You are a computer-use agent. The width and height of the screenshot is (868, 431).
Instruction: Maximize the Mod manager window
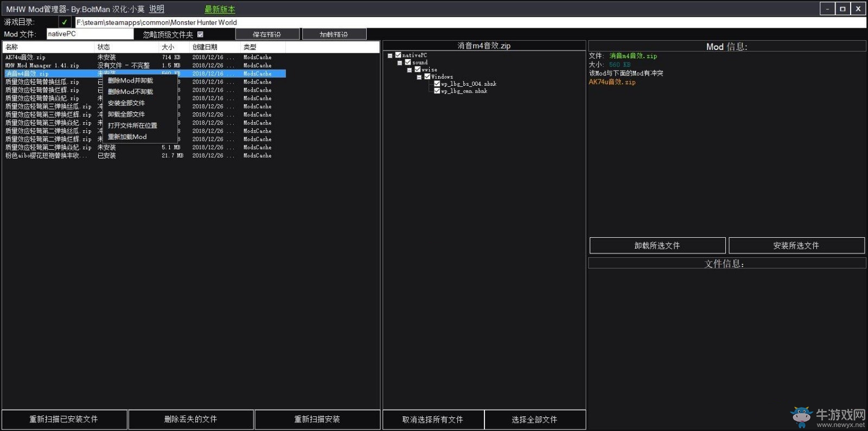tap(843, 9)
